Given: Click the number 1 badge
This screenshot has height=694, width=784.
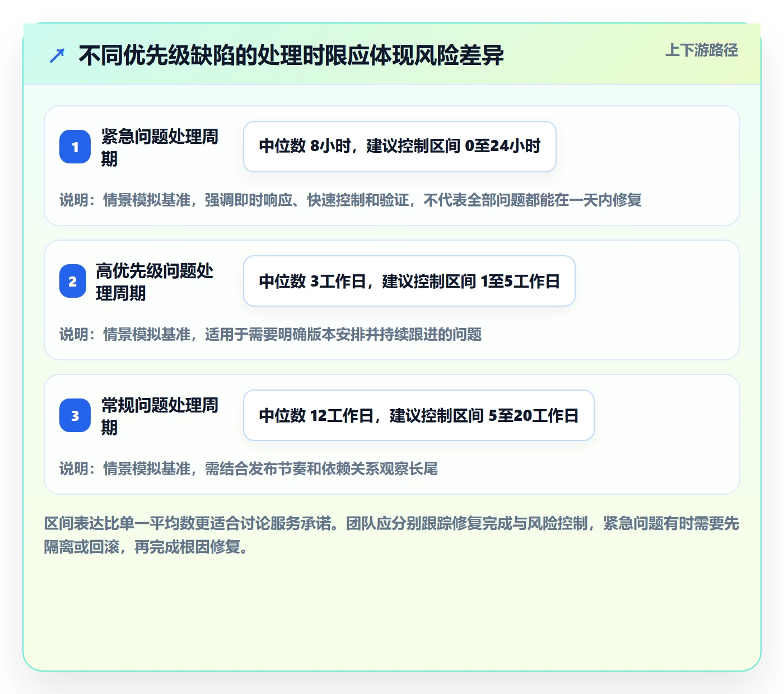Looking at the screenshot, I should click(x=75, y=147).
